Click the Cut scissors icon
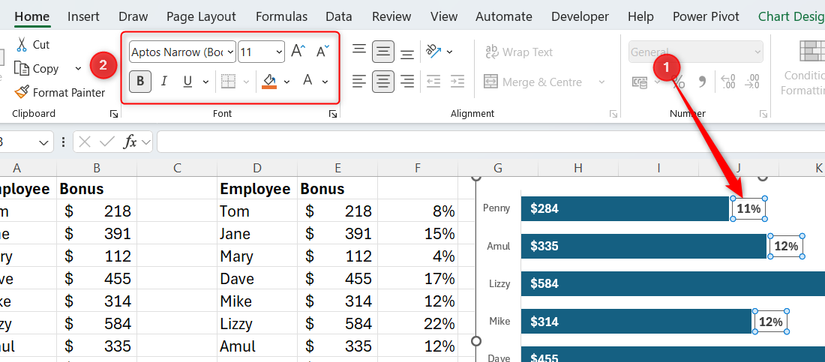The width and height of the screenshot is (825, 362). pos(22,45)
